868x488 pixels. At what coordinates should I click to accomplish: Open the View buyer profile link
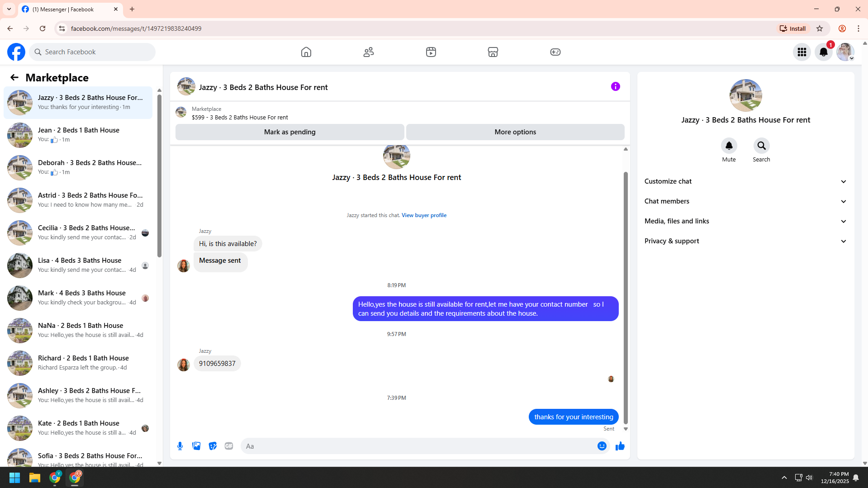[x=424, y=215]
